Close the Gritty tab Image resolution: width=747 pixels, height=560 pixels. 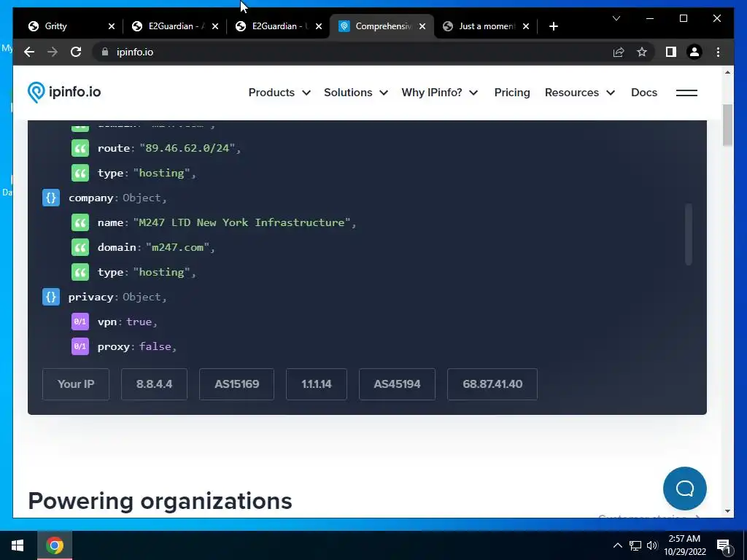coord(112,26)
